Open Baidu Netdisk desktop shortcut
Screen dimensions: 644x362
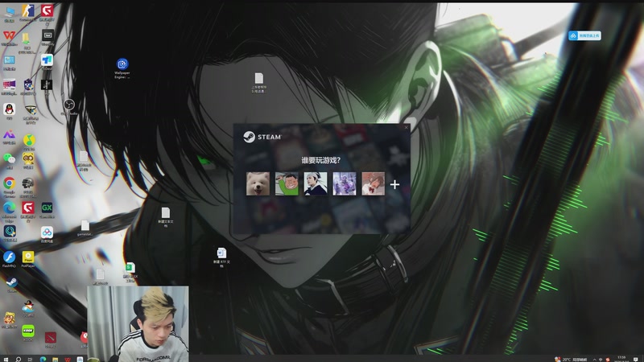click(47, 234)
